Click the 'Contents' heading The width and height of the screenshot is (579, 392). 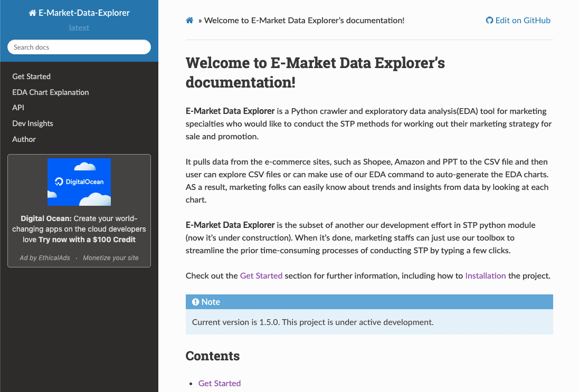pyautogui.click(x=212, y=356)
